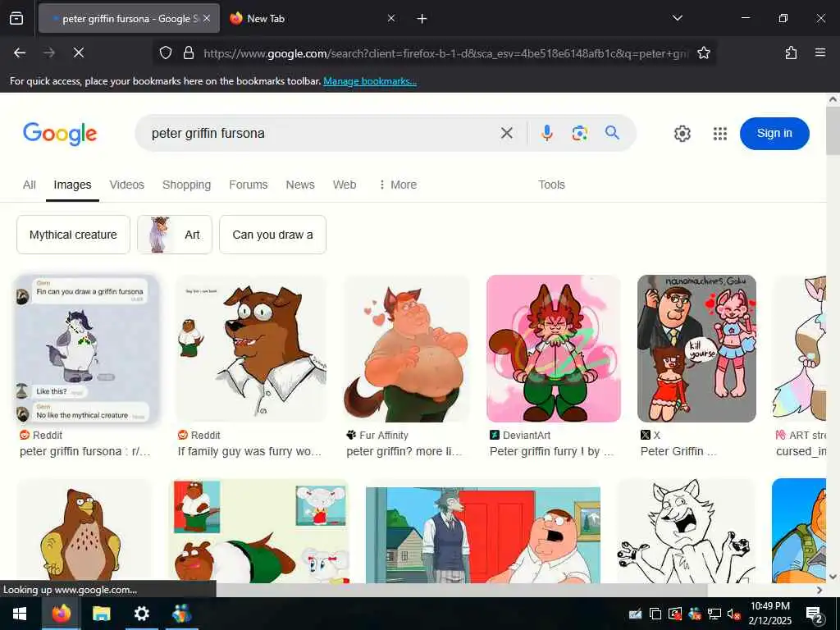Start voice search with microphone icon
The height and width of the screenshot is (630, 840).
click(x=546, y=133)
